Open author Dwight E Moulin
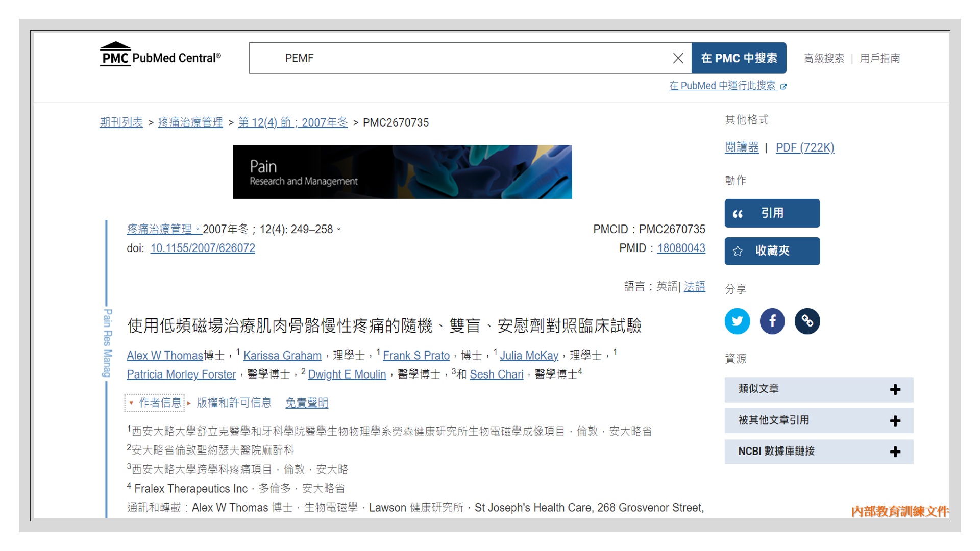Image resolution: width=980 pixels, height=551 pixels. click(x=347, y=374)
